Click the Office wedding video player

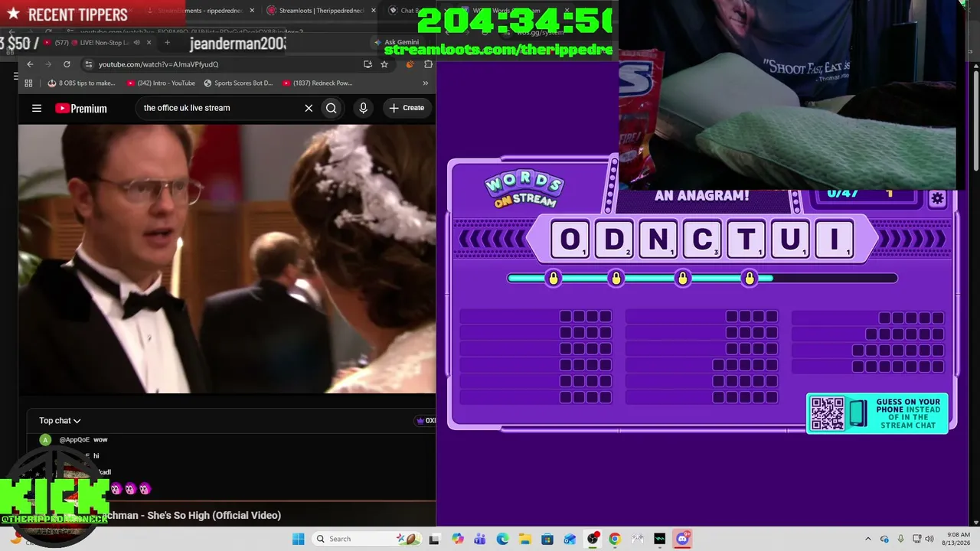coord(227,259)
